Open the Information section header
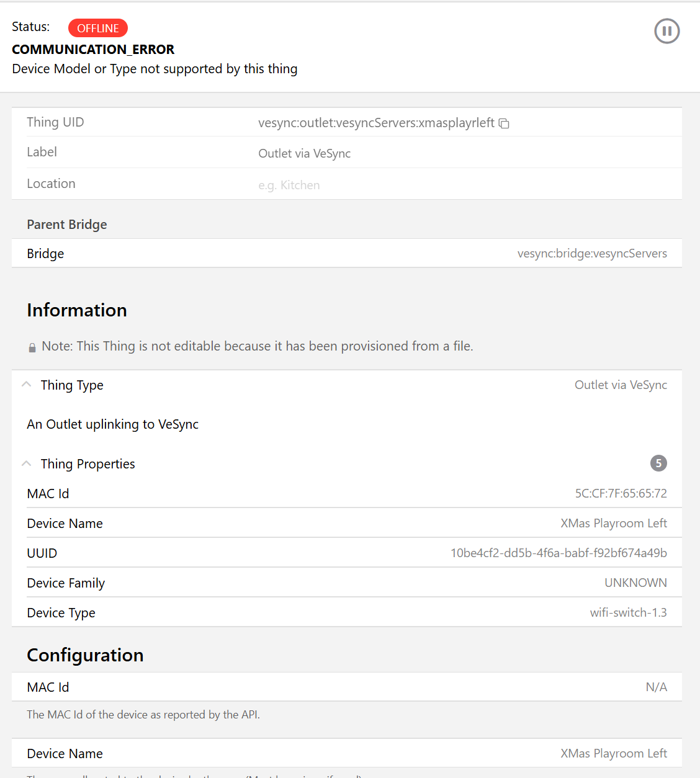The height and width of the screenshot is (778, 700). pyautogui.click(x=77, y=310)
